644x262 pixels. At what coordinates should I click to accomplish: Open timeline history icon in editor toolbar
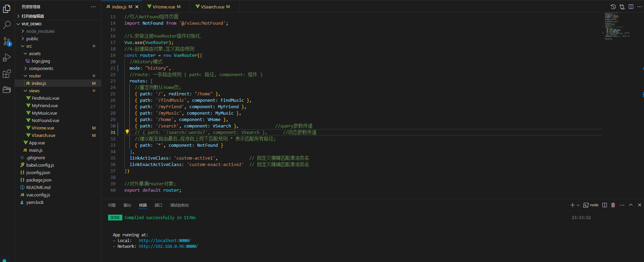(613, 7)
